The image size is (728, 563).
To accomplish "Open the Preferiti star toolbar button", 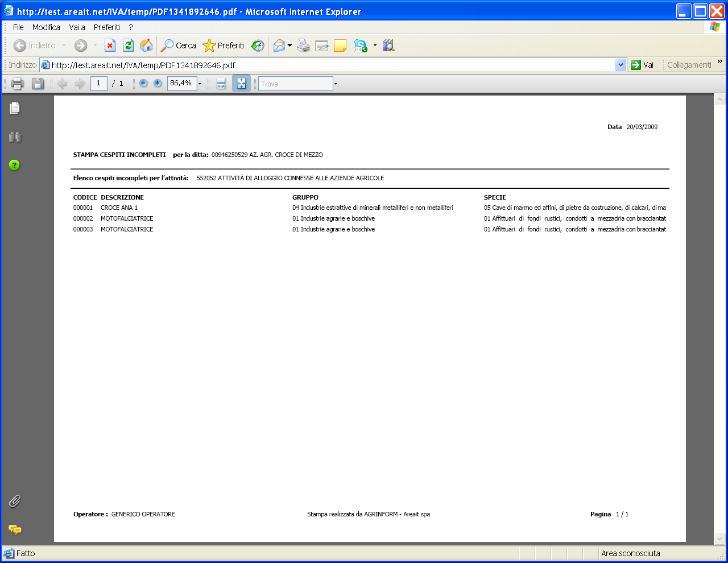I will coord(223,45).
